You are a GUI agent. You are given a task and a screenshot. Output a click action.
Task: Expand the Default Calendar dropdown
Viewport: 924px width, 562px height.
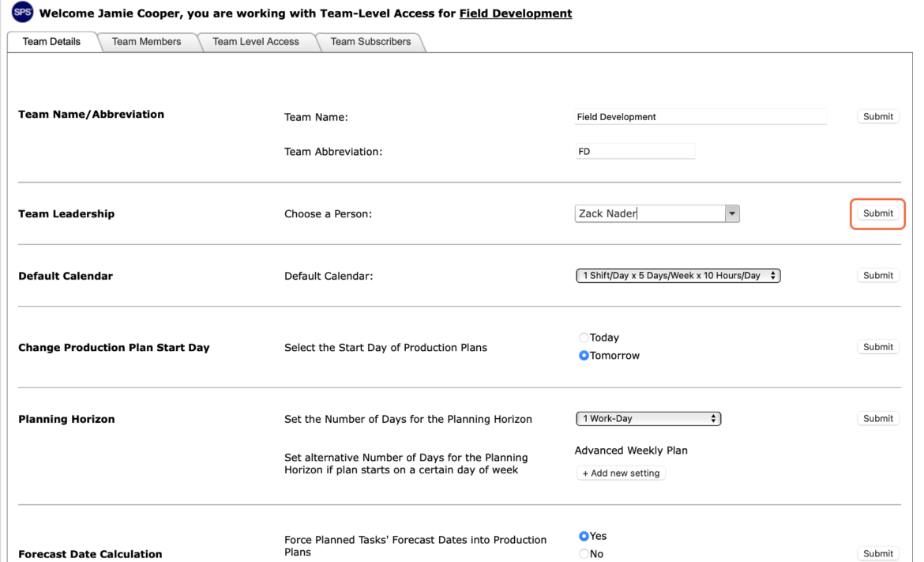[678, 275]
